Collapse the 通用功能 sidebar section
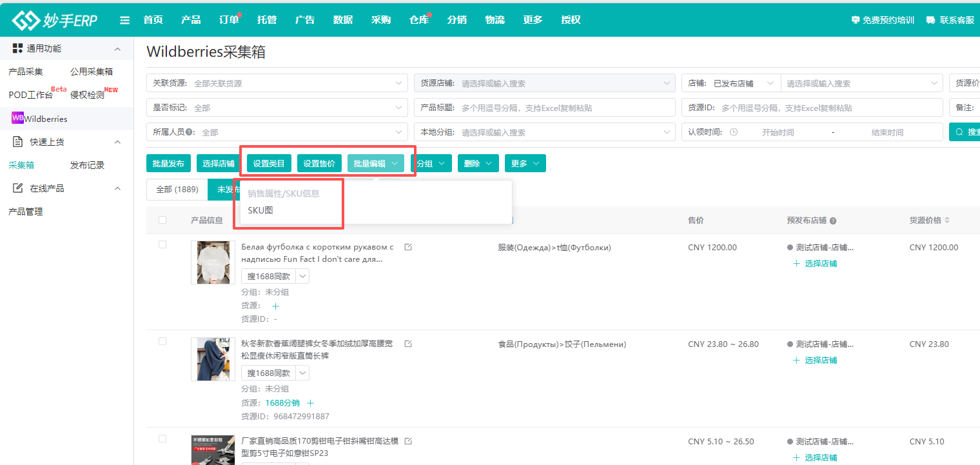The width and height of the screenshot is (980, 465). pyautogui.click(x=117, y=49)
